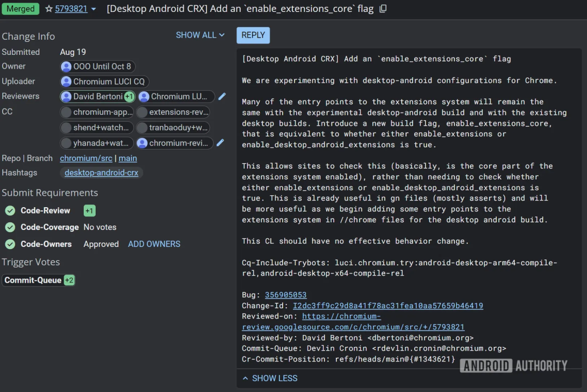Click the Trigger Votes heading

point(30,262)
